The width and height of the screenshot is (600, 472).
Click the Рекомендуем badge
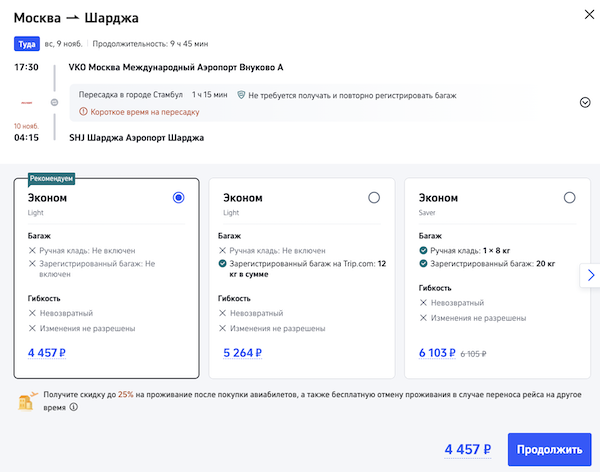(52, 179)
